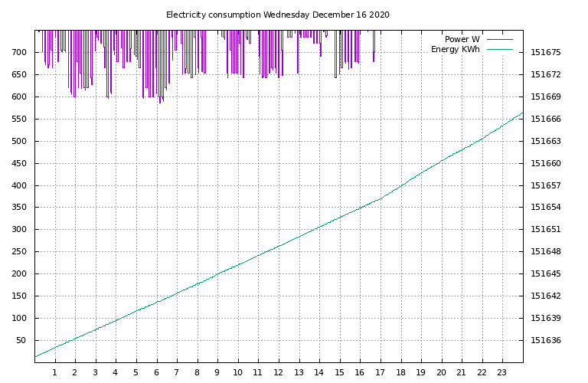The height and width of the screenshot is (383, 588).
Task: Click the chart title 'Electricity consumption Wednesday December 16 2020'
Action: tap(277, 15)
